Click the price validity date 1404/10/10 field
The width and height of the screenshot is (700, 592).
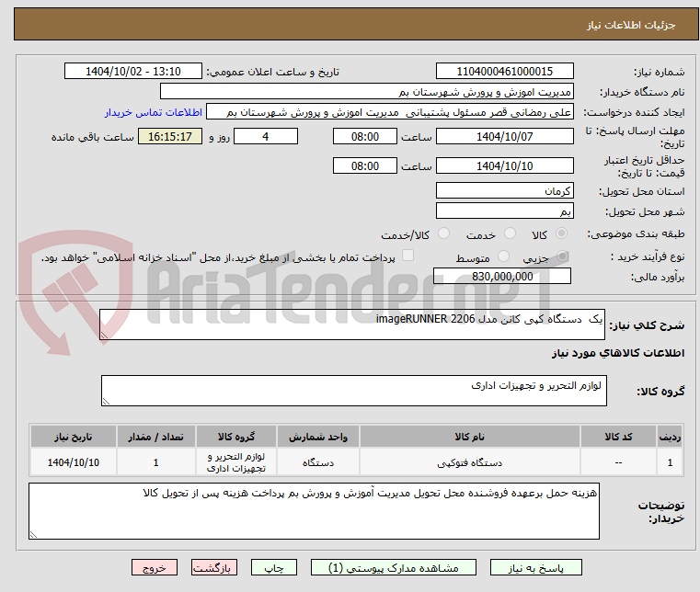point(504,165)
